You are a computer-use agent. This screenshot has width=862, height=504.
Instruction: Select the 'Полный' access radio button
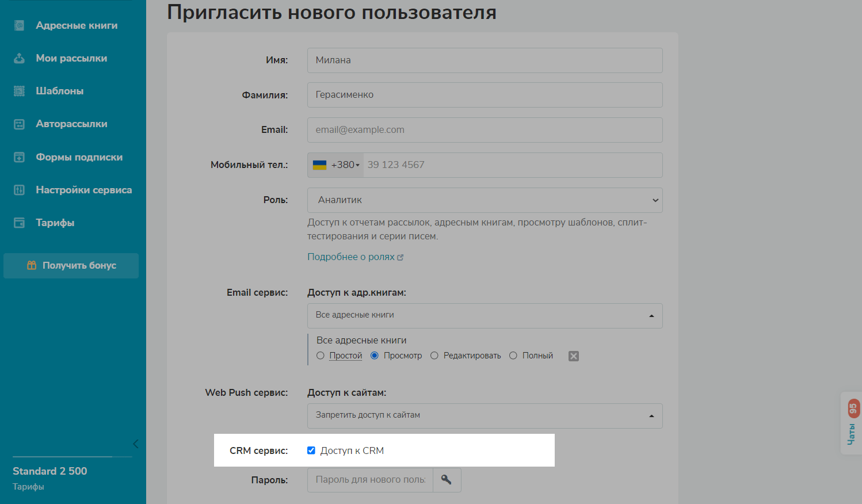(513, 356)
